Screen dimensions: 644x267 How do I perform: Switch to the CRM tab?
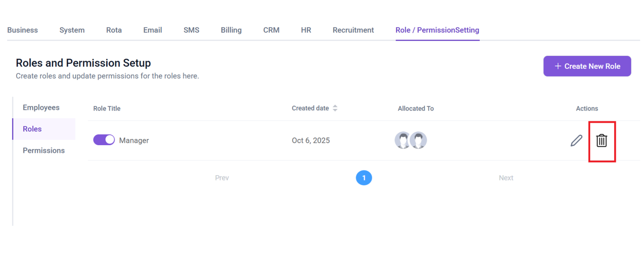pyautogui.click(x=271, y=30)
